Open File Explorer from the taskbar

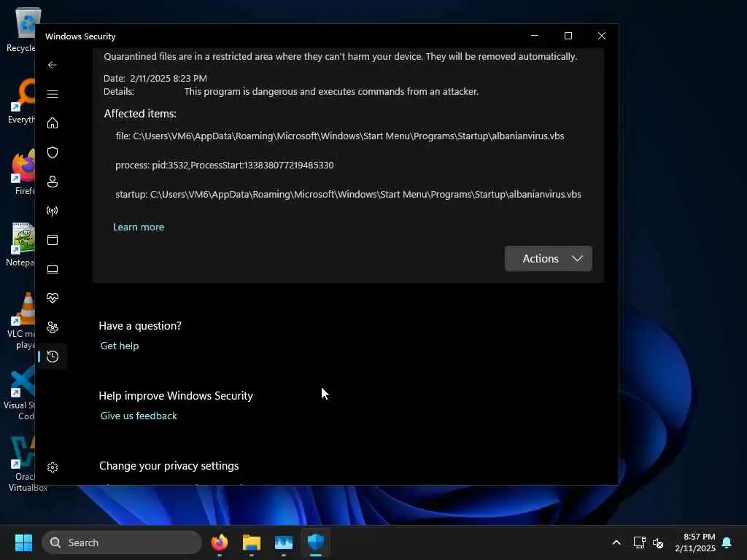coord(252,542)
